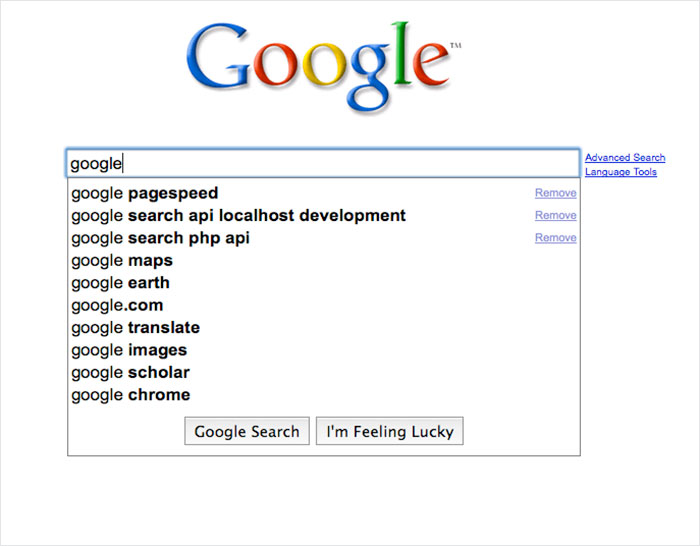Pick the 'google maps' suggestion
Screen dimensions: 700x546
pos(122,261)
